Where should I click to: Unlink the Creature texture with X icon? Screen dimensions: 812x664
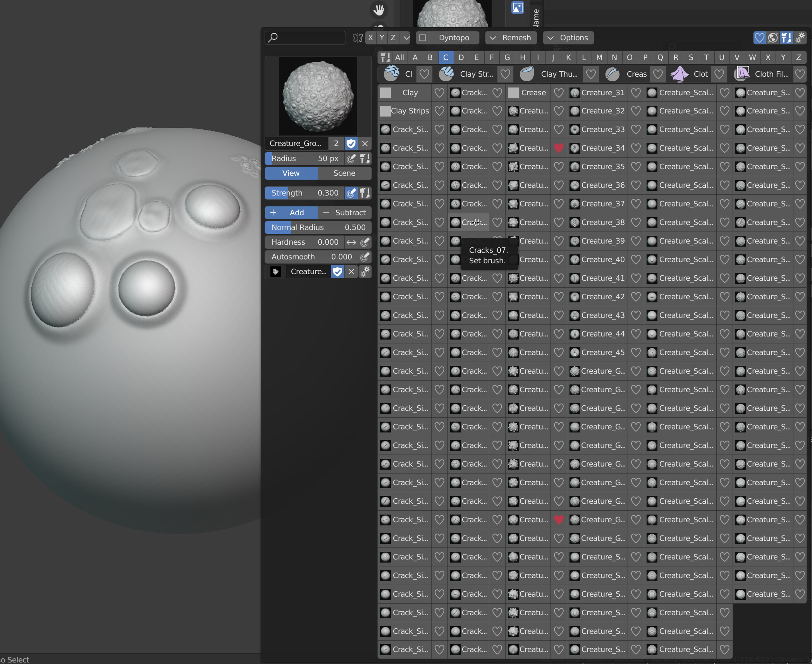pyautogui.click(x=351, y=271)
